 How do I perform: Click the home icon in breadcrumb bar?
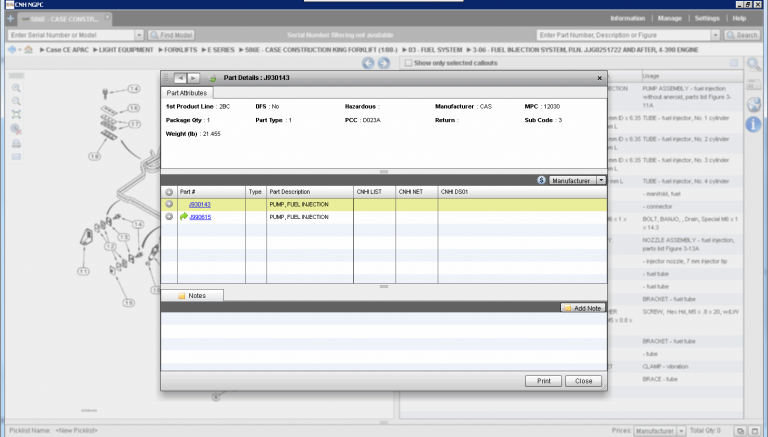pos(29,48)
